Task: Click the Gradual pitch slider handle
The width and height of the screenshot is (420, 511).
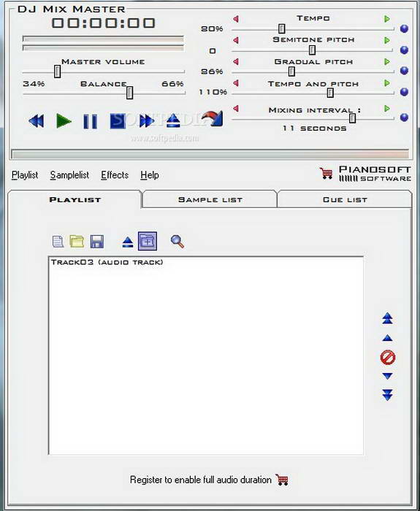Action: 291,71
